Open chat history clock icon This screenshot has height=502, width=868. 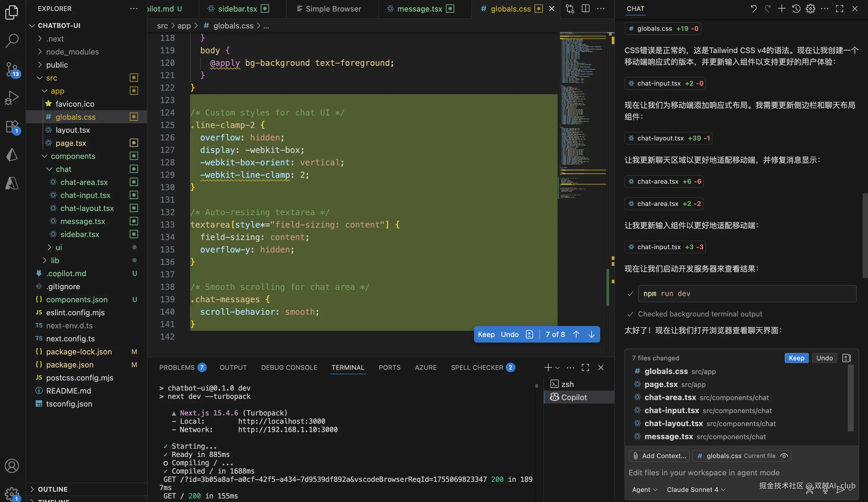point(796,9)
